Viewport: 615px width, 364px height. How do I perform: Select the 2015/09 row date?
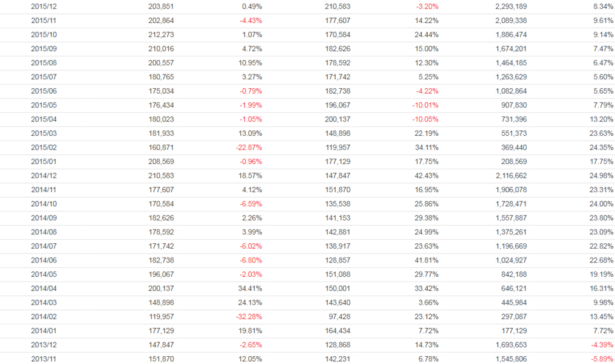[x=43, y=49]
